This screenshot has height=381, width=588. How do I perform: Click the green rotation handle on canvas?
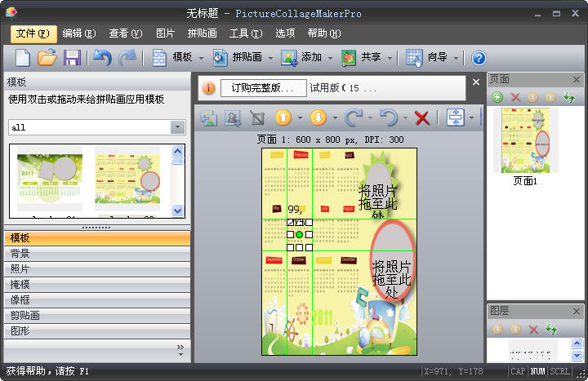click(x=299, y=234)
